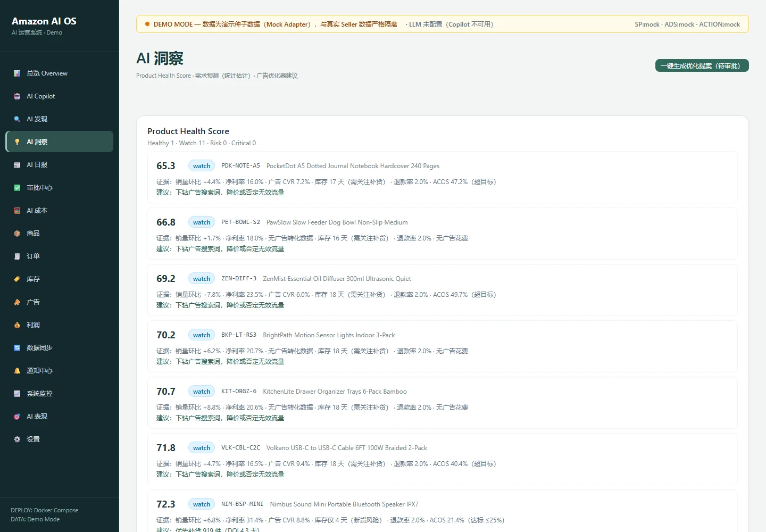Click score 69.2 for ZenMist diffuser

pyautogui.click(x=166, y=279)
